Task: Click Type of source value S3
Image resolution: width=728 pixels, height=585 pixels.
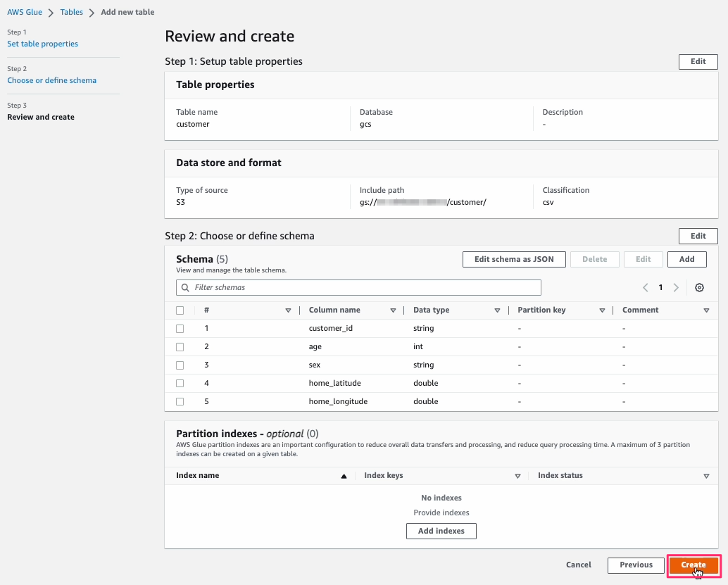Action: (181, 203)
